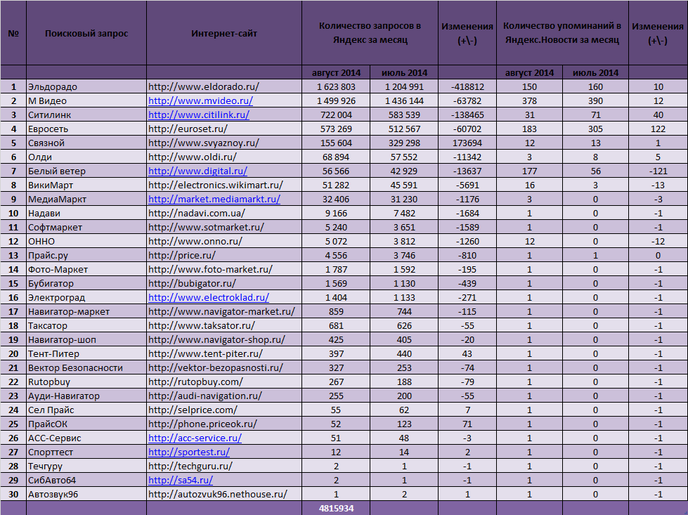Click the http://phone.priceok.ru/ cell

tap(224, 424)
